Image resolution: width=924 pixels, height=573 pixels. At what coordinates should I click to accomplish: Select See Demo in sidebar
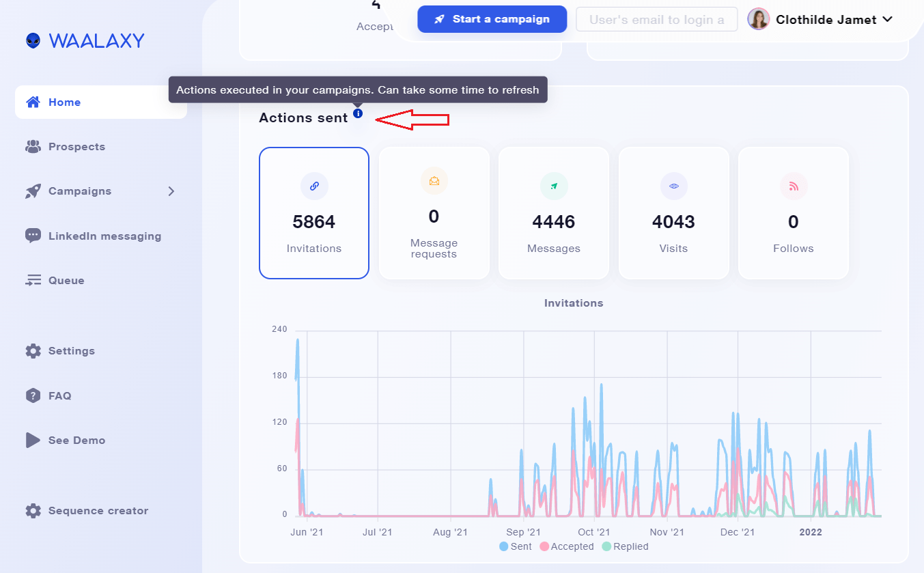(76, 441)
